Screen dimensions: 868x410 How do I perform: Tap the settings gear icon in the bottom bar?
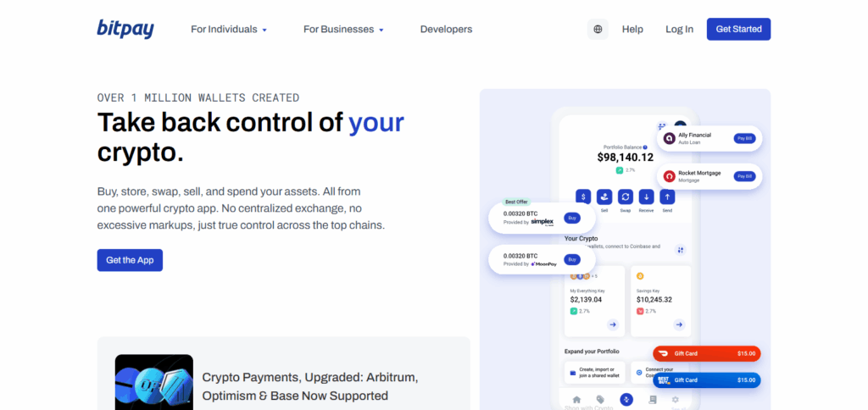click(675, 399)
